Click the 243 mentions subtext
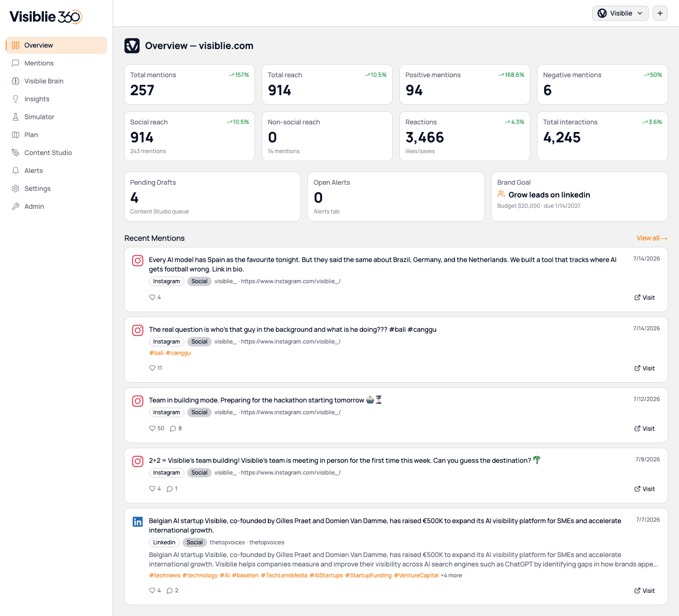The width and height of the screenshot is (679, 616). (148, 151)
